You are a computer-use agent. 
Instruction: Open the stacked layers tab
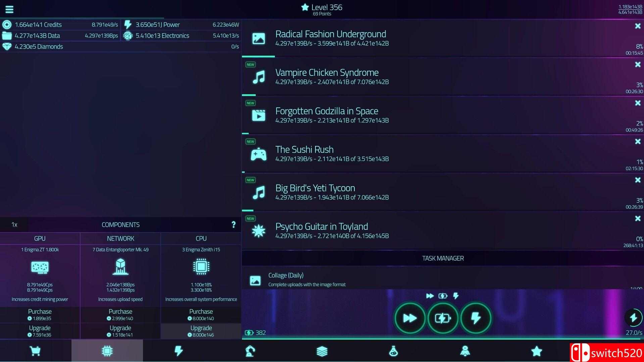coord(322,351)
